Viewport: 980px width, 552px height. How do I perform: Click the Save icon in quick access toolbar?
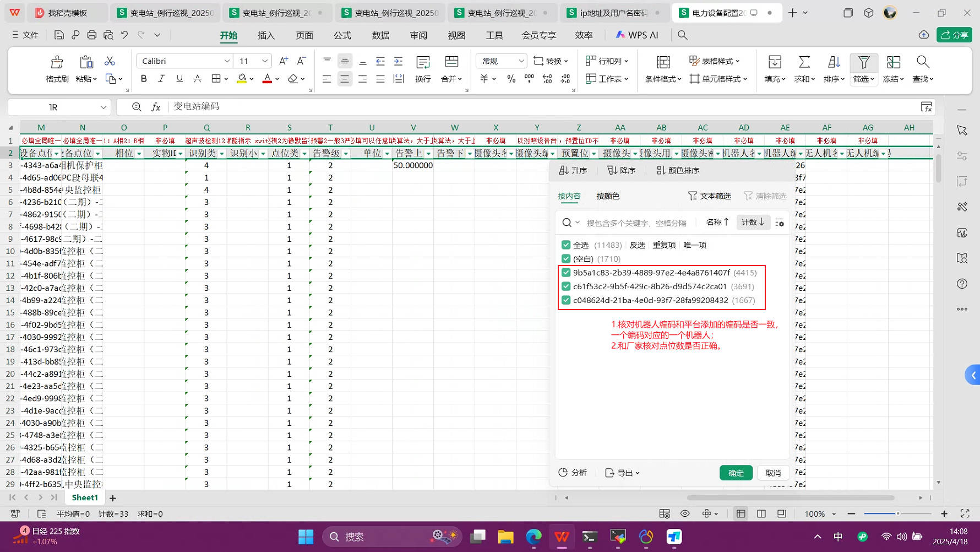(59, 35)
